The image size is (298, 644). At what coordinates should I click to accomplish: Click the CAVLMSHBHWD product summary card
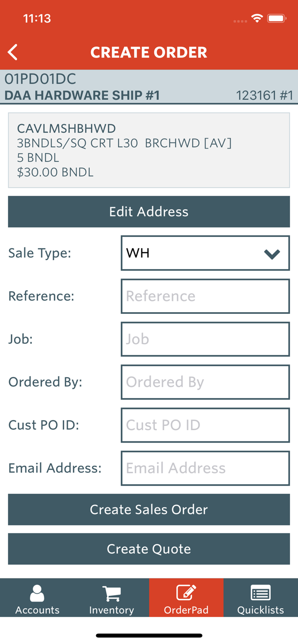click(x=149, y=150)
